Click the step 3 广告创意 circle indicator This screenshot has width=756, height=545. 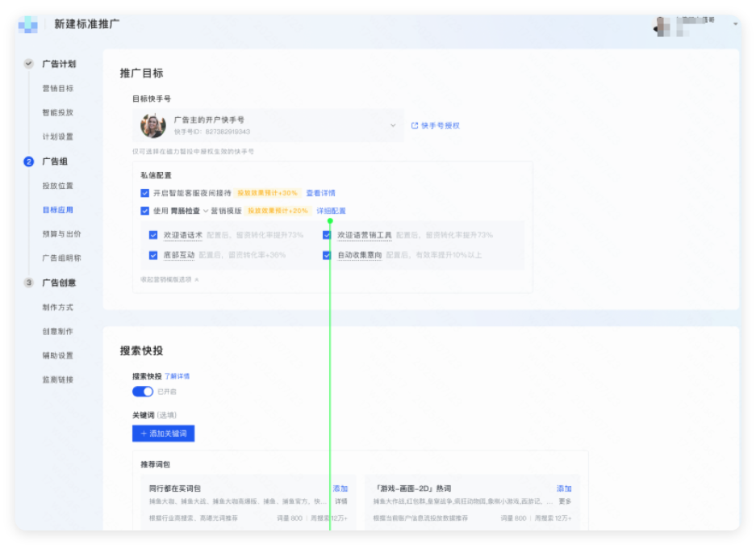(x=29, y=283)
